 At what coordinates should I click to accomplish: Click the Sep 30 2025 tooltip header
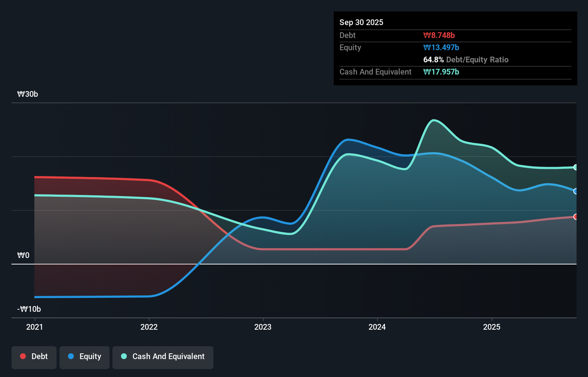(x=361, y=22)
